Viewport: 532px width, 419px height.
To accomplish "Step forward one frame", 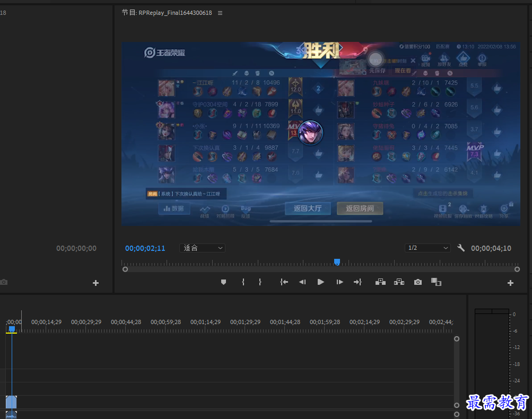I will (339, 282).
